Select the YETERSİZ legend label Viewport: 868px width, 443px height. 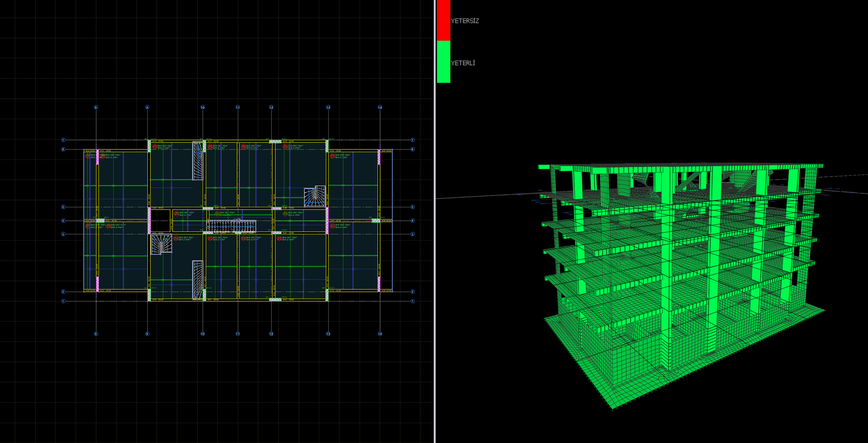click(465, 21)
